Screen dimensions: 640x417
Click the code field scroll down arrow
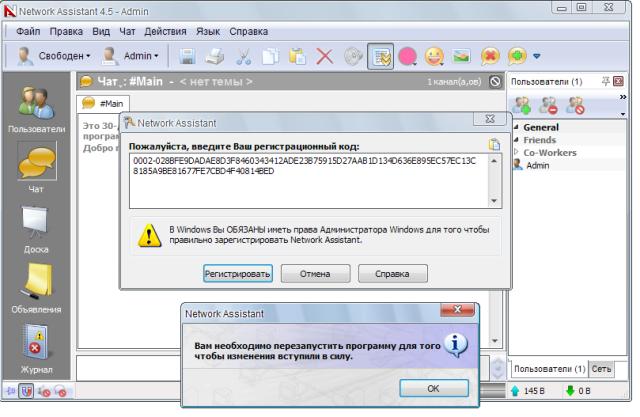tap(494, 201)
